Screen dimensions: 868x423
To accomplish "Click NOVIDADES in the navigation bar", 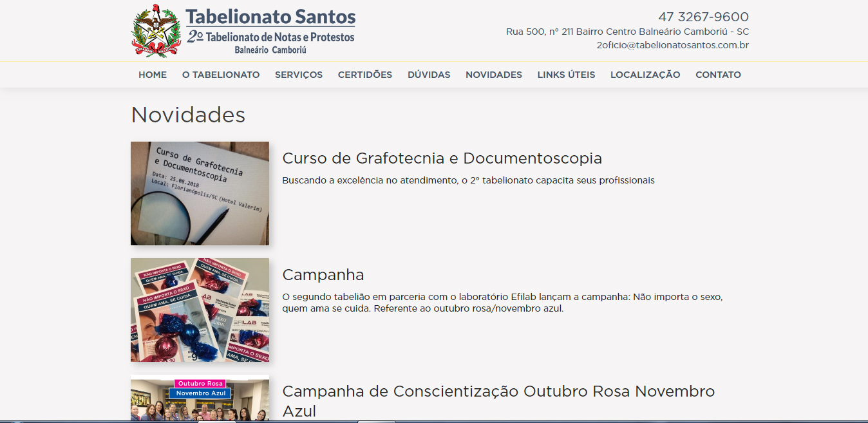I will coord(494,75).
